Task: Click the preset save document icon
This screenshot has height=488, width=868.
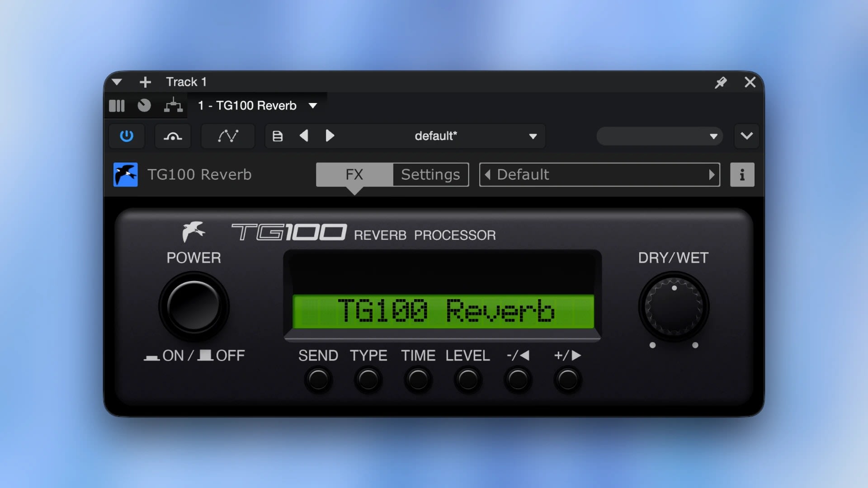Action: 278,136
